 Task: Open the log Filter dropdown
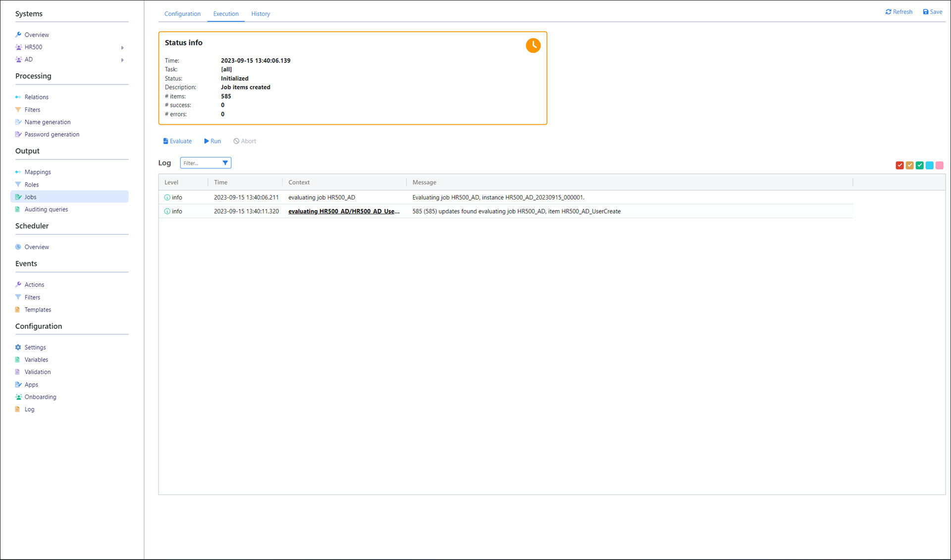coord(225,163)
